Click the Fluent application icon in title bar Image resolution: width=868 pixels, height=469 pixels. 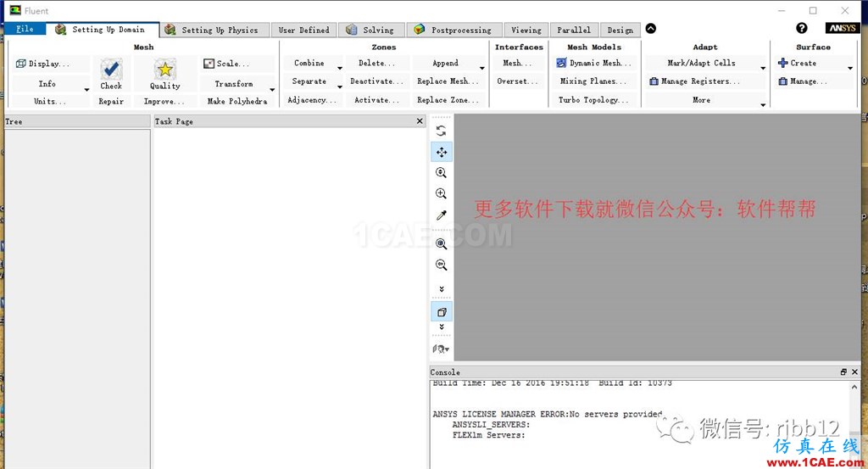[15, 10]
